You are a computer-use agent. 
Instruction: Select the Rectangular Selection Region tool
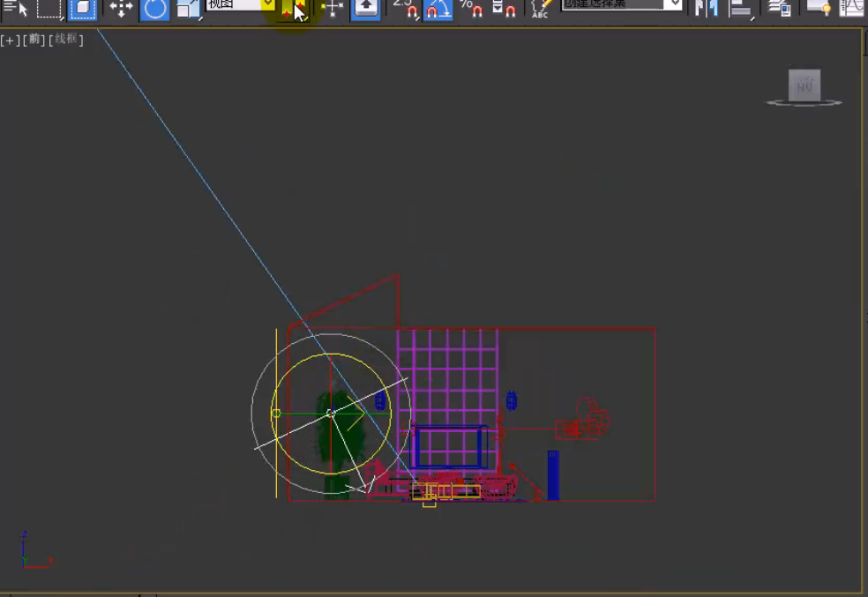(49, 9)
